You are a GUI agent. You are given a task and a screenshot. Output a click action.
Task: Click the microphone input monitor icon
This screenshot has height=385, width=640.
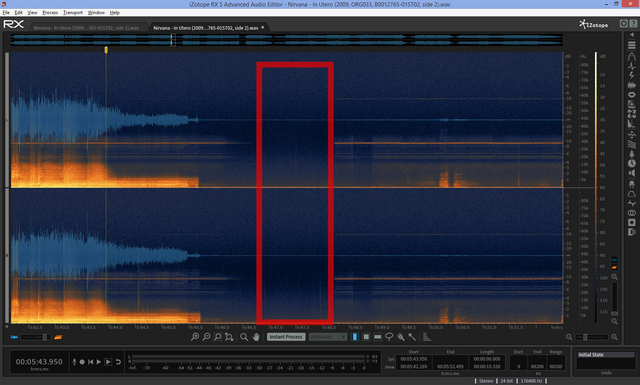click(x=74, y=362)
